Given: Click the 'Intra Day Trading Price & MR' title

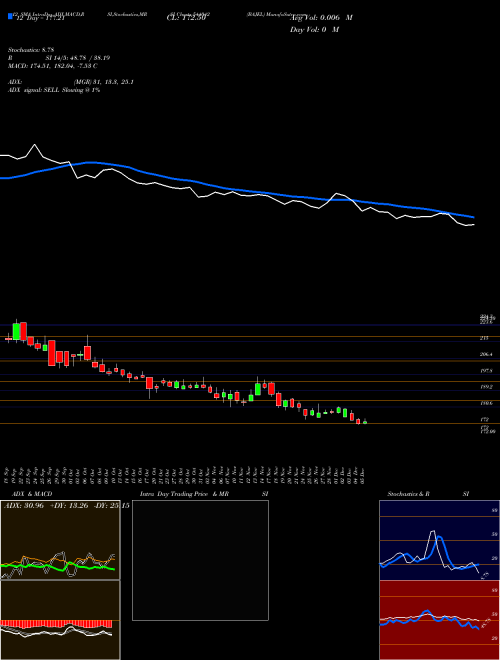Looking at the screenshot, I should coord(184,494).
